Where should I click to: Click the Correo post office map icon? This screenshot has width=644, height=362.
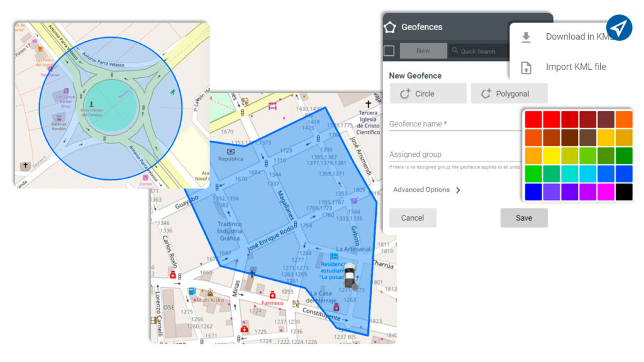[145, 178]
